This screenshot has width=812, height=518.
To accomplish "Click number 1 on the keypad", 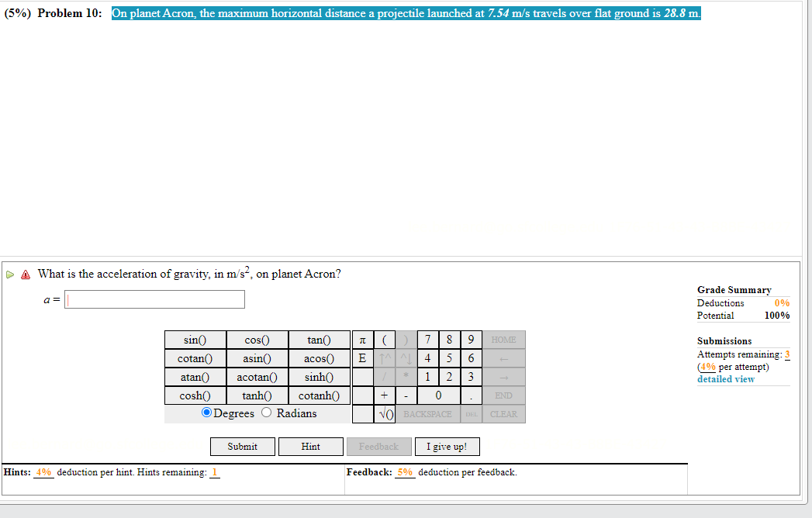I will point(428,377).
